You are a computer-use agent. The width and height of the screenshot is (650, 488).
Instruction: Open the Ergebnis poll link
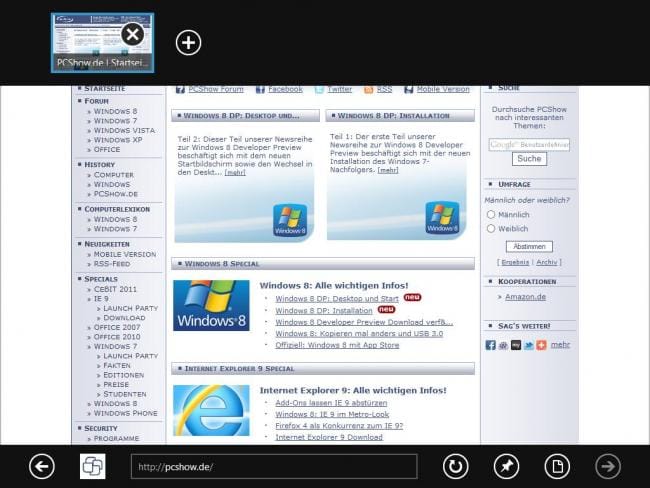[515, 262]
